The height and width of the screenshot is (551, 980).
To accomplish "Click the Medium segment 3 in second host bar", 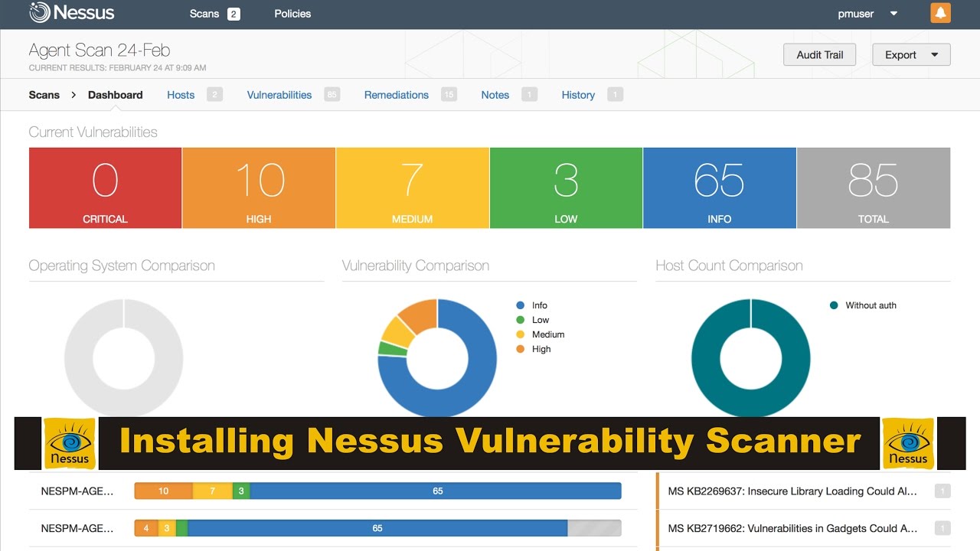I will pos(167,528).
